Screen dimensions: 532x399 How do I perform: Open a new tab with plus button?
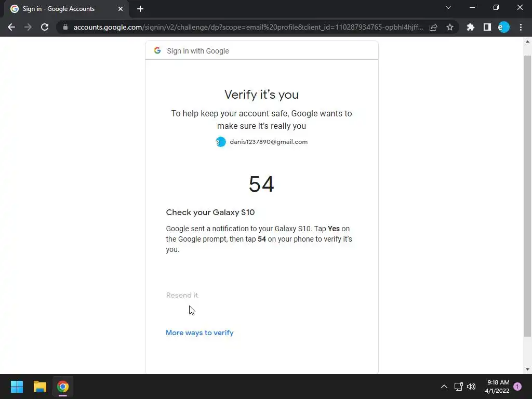click(x=140, y=9)
